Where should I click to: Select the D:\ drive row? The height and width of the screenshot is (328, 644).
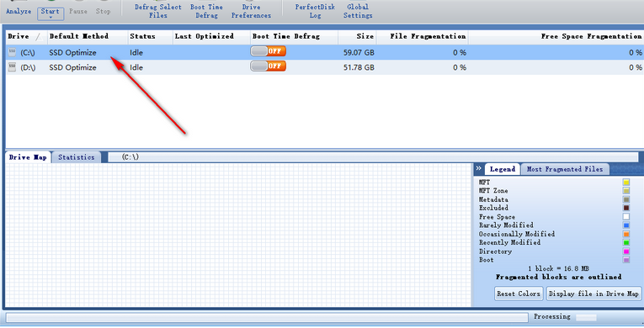pyautogui.click(x=324, y=67)
